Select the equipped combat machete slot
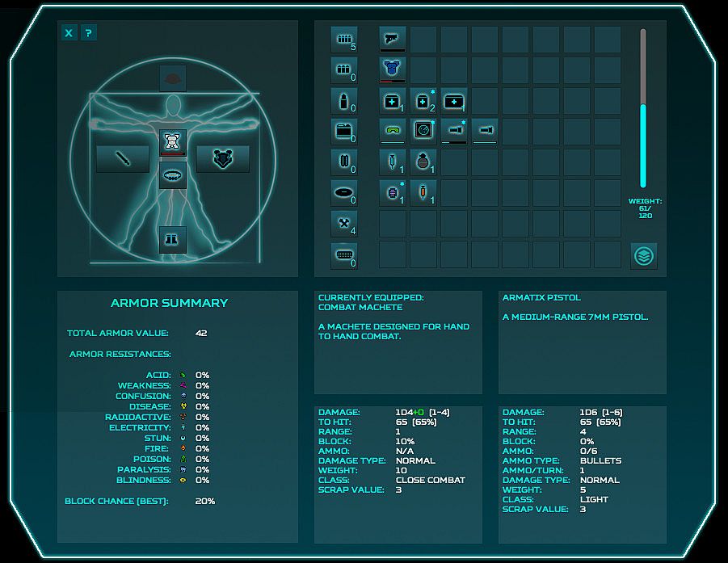728x563 pixels. pos(123,159)
